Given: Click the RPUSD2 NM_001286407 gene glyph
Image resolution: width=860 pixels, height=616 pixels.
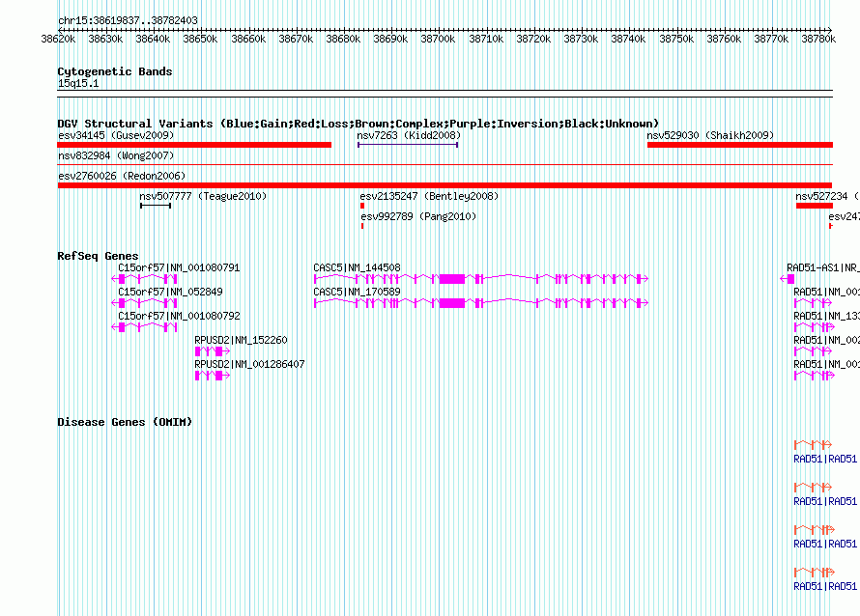Looking at the screenshot, I should coord(213,376).
